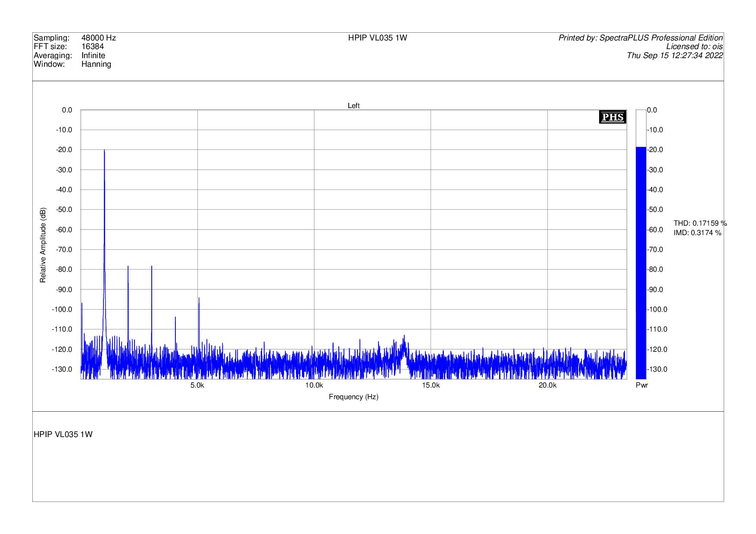The width and height of the screenshot is (756, 534).
Task: Click the "HPIP VL035 1W" notes text below the plot
Action: click(63, 435)
